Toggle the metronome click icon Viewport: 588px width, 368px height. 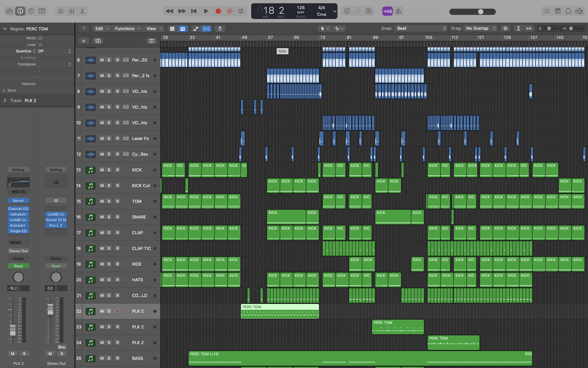398,11
